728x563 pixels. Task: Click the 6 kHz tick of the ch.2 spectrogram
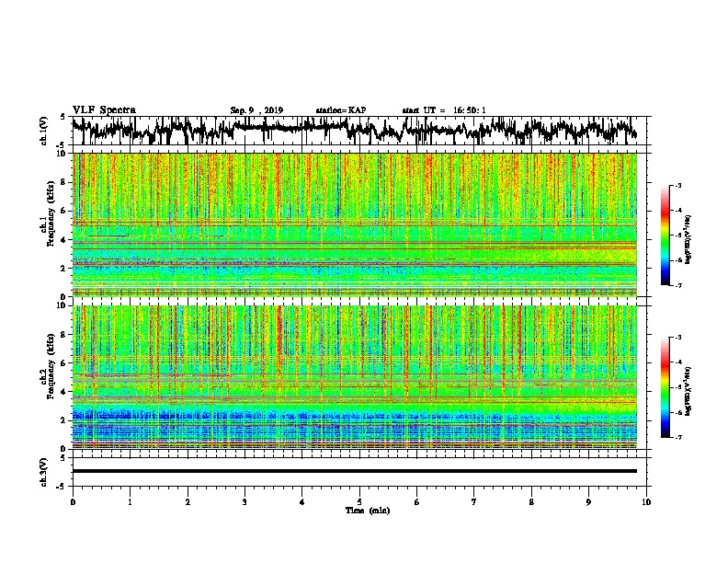[63, 362]
